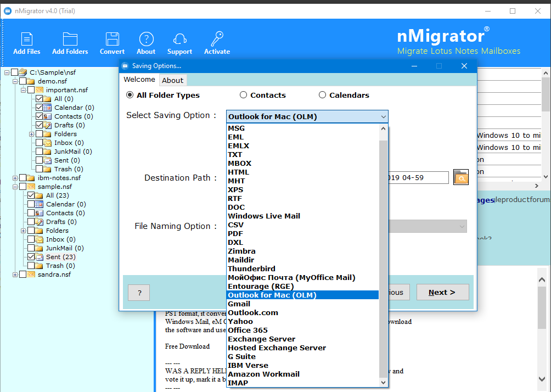Click the sample.nsf envelope icon
Screen dimensions: 551x392
pos(31,187)
